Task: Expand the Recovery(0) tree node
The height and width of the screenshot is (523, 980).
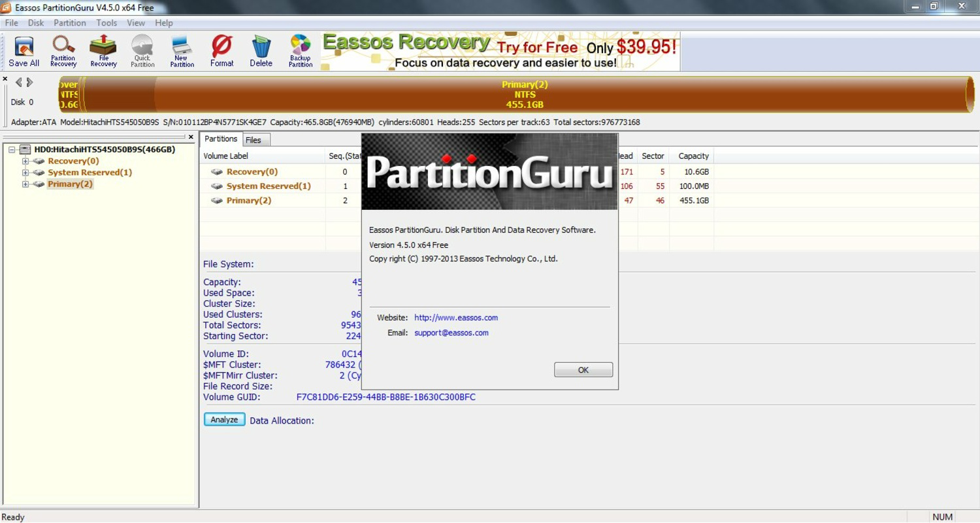Action: (x=25, y=161)
